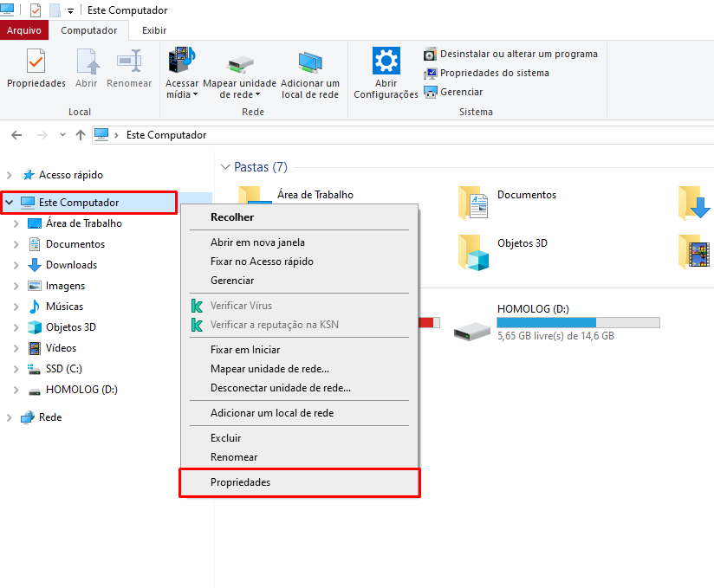
Task: Open the Arquivo tab
Action: 24,30
